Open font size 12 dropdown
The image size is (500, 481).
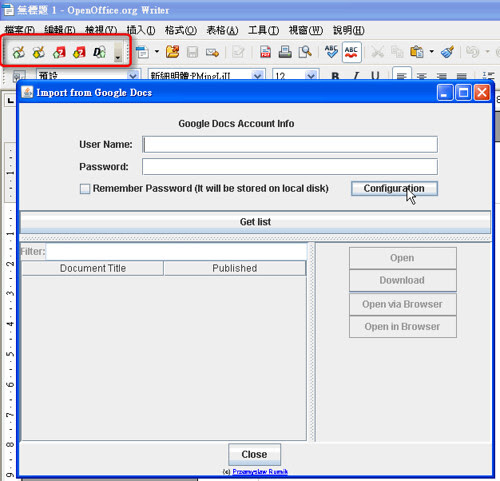pos(311,76)
